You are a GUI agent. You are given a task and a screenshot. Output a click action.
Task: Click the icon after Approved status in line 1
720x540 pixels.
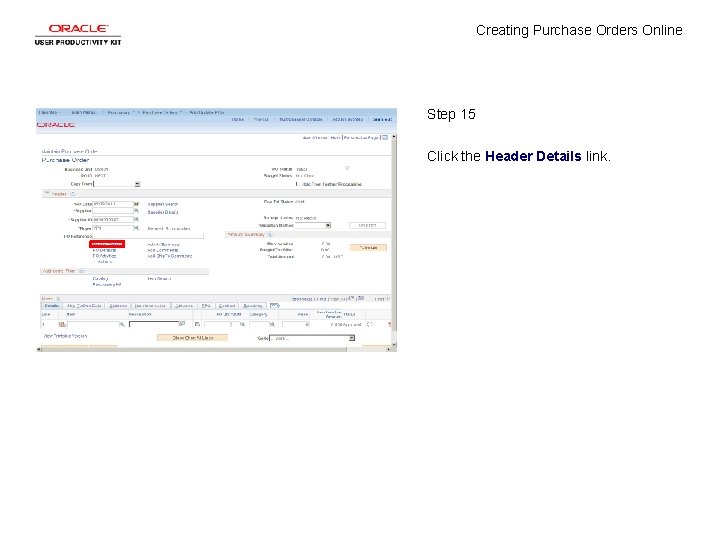point(370,325)
